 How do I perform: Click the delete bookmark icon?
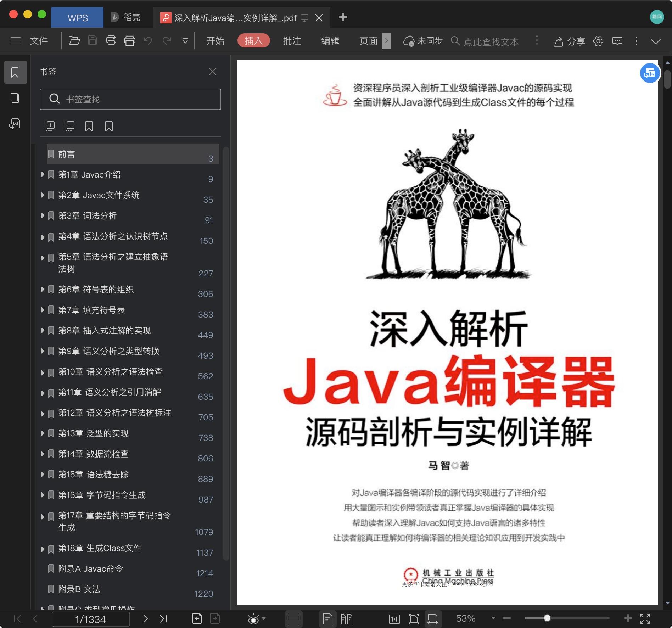109,126
